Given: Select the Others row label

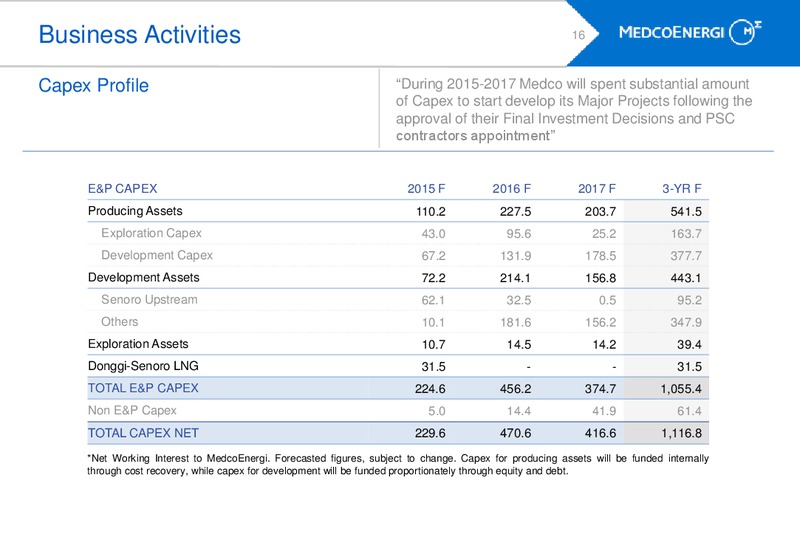Looking at the screenshot, I should (119, 322).
